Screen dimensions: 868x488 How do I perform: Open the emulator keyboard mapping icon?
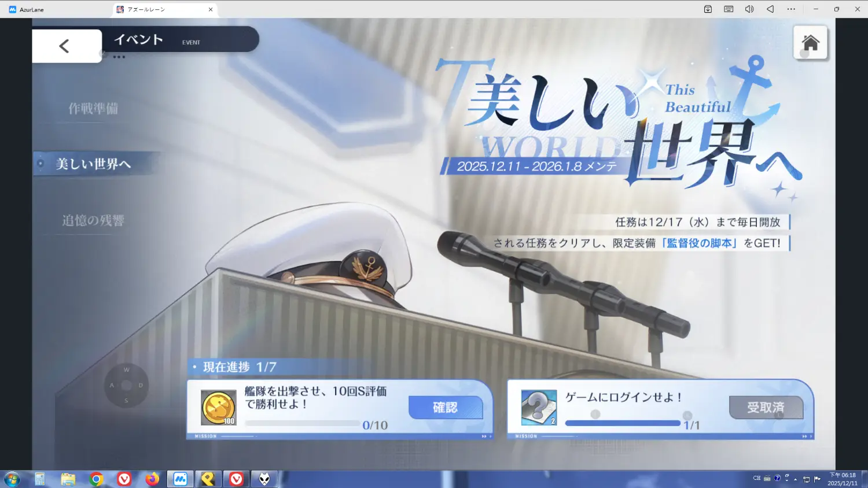point(729,9)
